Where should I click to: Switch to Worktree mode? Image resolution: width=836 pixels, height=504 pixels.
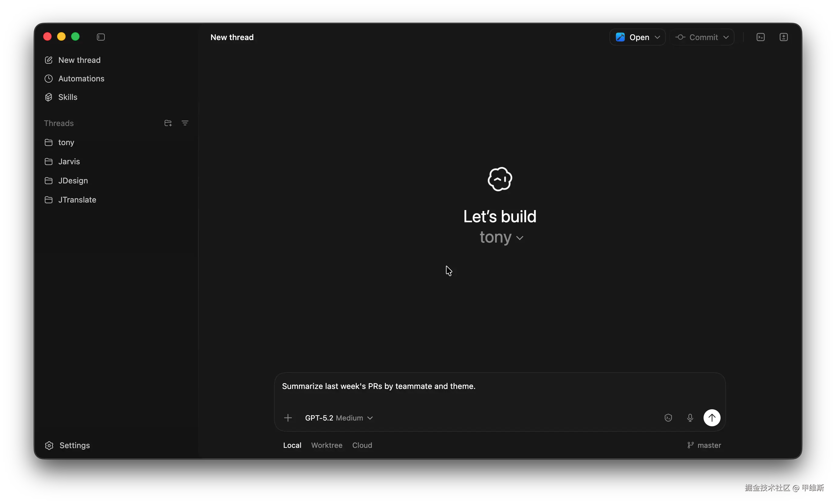click(x=327, y=445)
